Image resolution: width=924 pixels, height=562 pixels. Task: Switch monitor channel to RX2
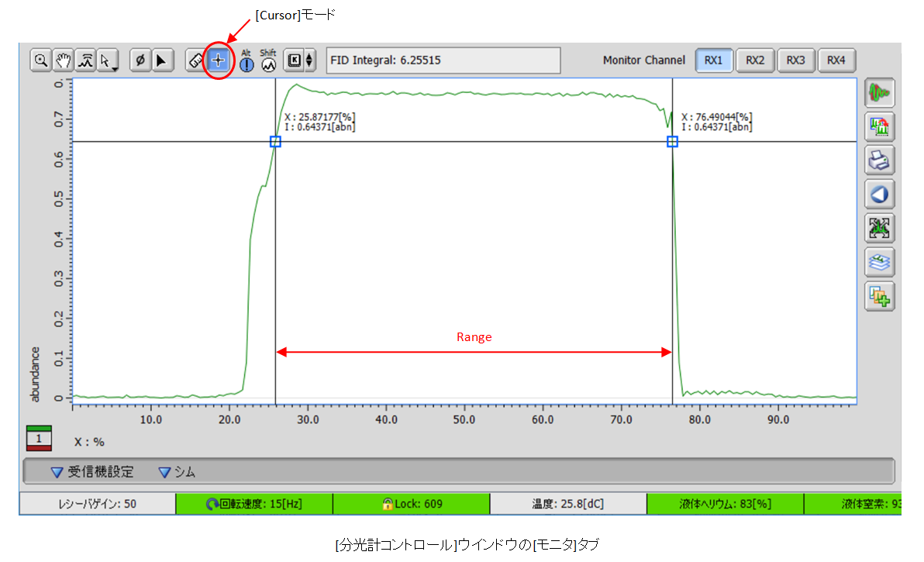point(755,60)
